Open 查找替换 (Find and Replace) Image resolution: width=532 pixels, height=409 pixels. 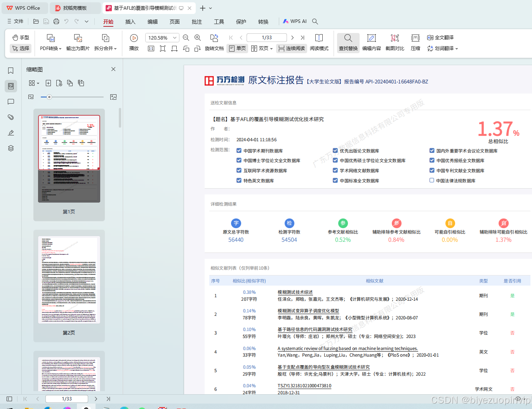point(348,43)
